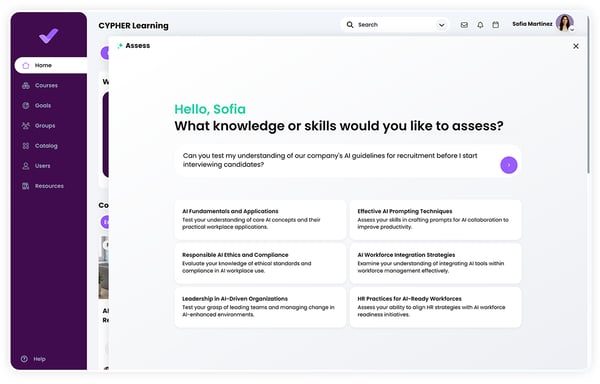The height and width of the screenshot is (384, 600).
Task: Submit prompt with purple arrow button
Action: (509, 165)
